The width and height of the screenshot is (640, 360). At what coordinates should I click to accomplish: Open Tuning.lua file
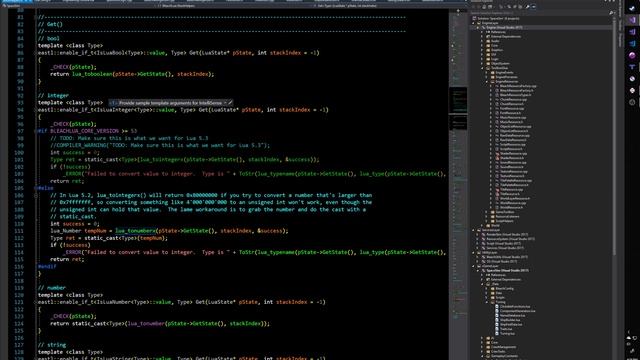506,333
